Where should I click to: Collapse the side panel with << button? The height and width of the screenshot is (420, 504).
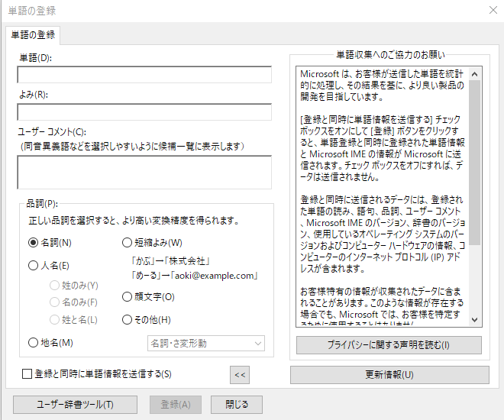[x=240, y=375]
